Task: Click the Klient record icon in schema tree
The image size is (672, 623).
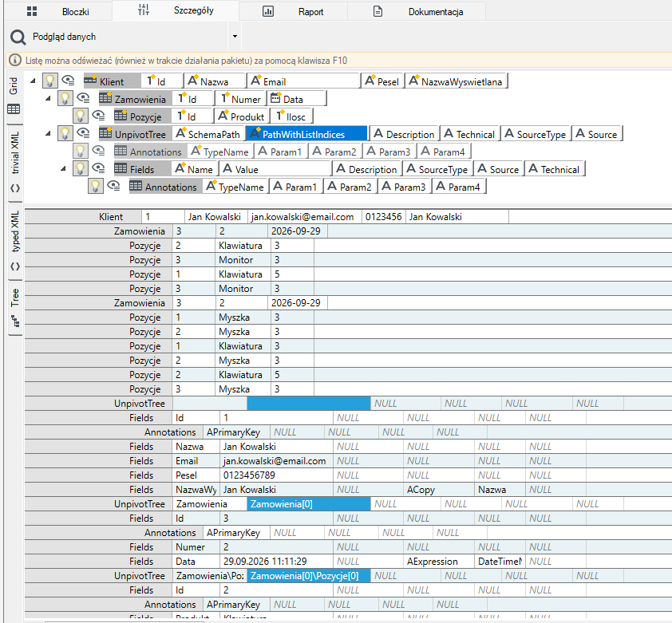Action: tap(90, 80)
